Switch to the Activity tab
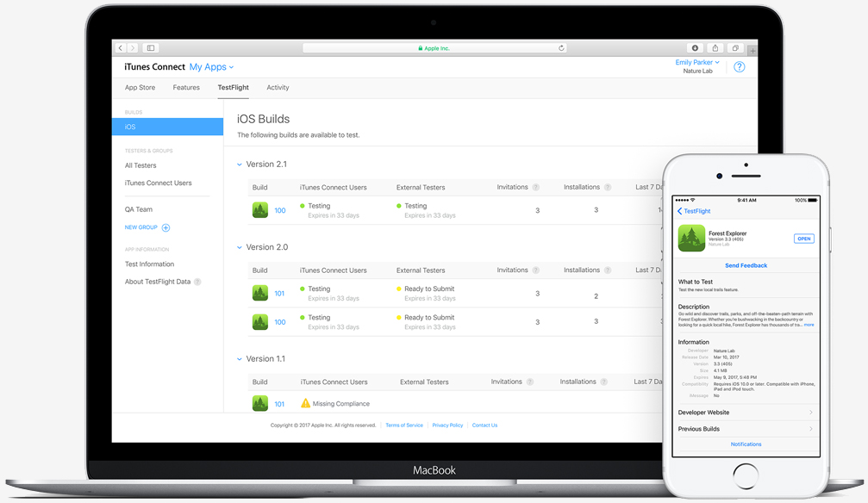This screenshot has width=868, height=503. pos(278,88)
